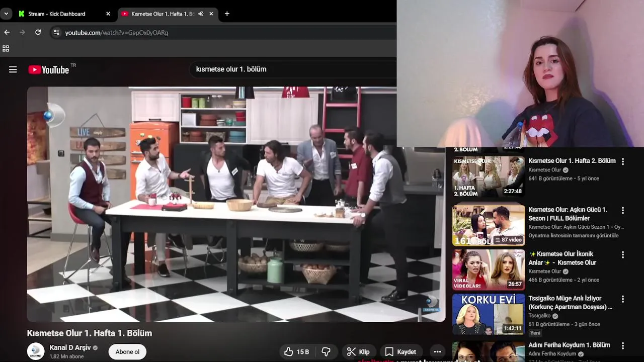Subscribe with Abone ol button
Image resolution: width=644 pixels, height=362 pixels.
tap(127, 352)
